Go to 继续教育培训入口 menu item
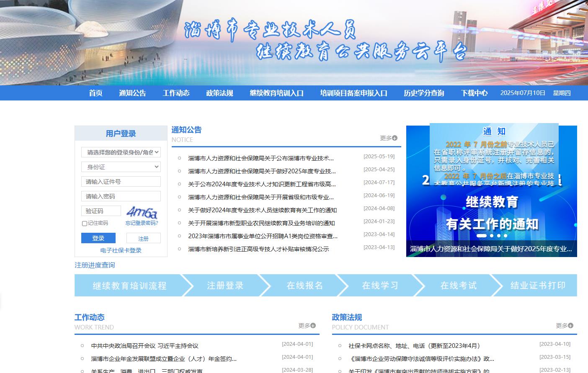 pos(276,93)
